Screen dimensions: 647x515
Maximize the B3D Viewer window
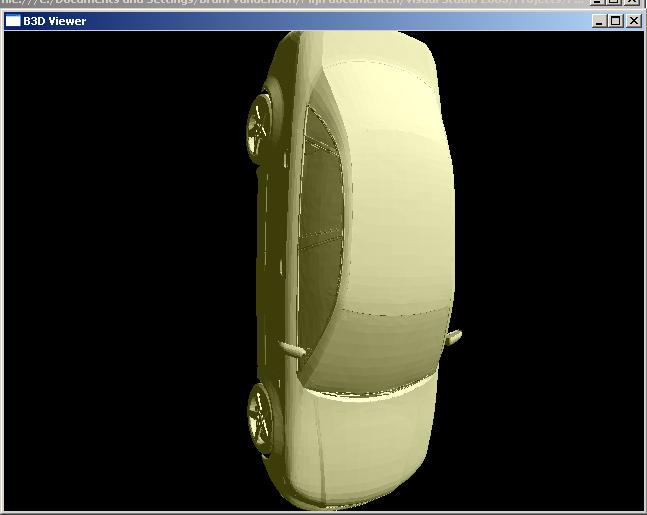[615, 21]
